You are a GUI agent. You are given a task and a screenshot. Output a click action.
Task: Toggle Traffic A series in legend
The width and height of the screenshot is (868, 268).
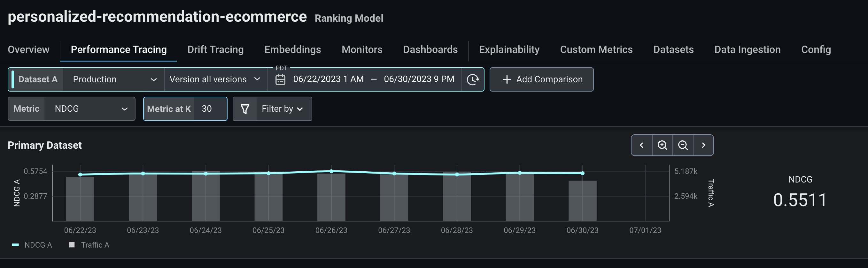89,245
